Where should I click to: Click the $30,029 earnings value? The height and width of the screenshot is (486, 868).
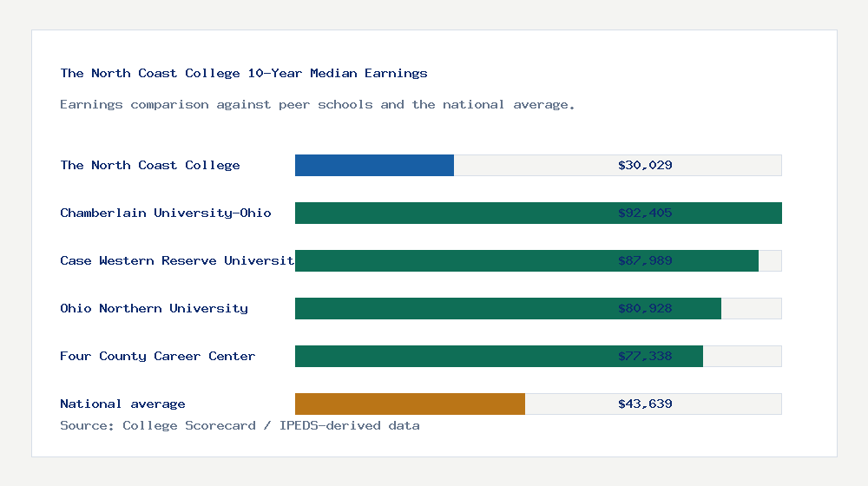(645, 165)
